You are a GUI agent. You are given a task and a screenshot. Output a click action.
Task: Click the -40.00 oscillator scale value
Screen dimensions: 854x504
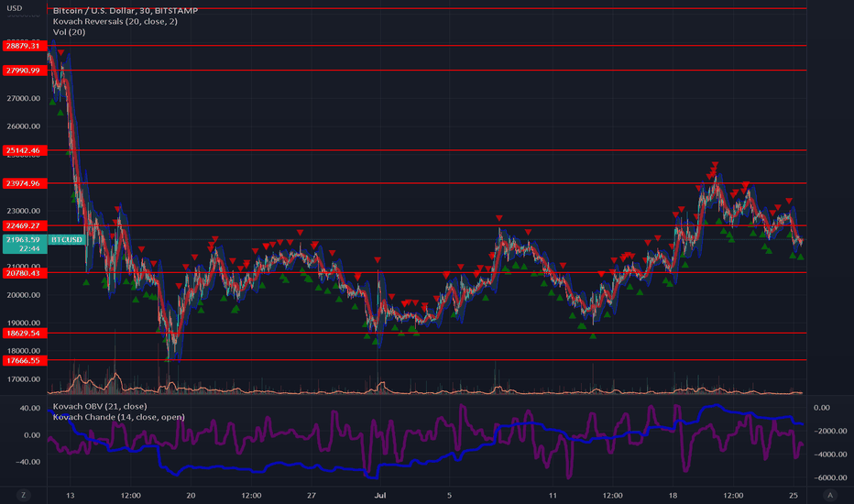coord(28,462)
